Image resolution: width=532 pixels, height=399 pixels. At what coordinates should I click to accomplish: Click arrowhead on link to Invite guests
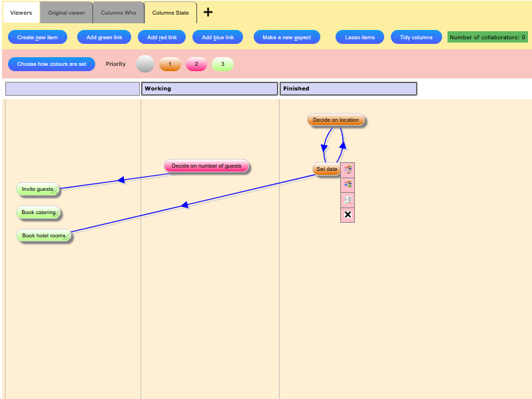point(121,180)
